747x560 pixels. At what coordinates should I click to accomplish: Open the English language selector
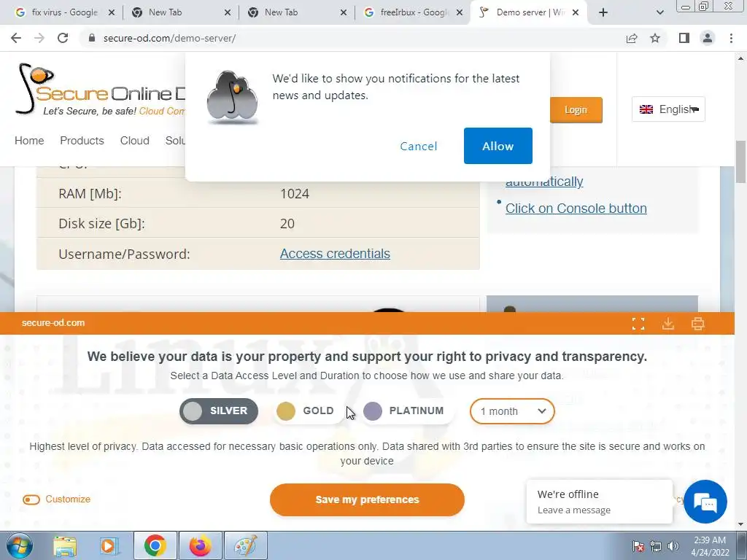(668, 109)
